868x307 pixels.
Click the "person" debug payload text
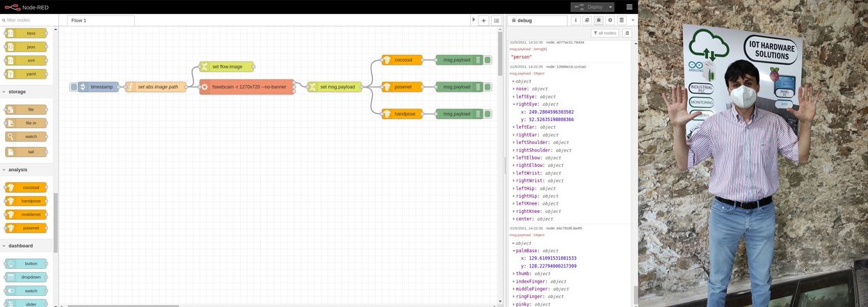click(522, 57)
